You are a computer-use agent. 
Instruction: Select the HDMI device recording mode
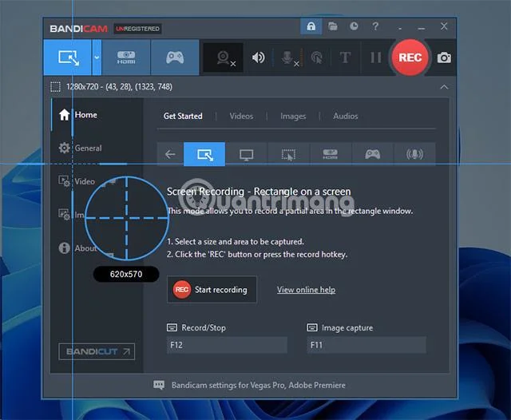126,57
